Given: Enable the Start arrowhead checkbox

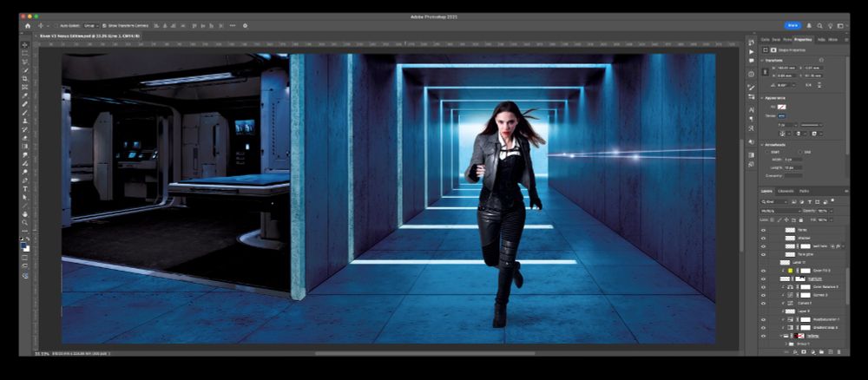Looking at the screenshot, I should point(767,152).
